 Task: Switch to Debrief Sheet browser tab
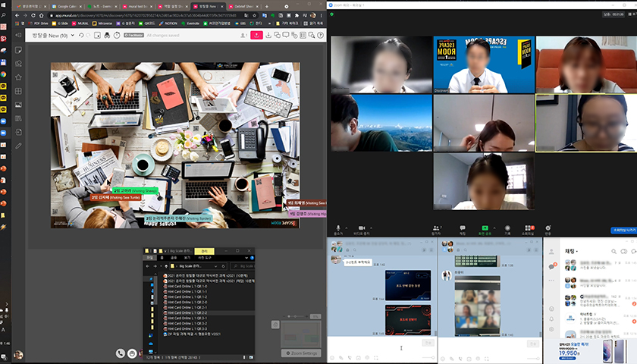coord(243,7)
